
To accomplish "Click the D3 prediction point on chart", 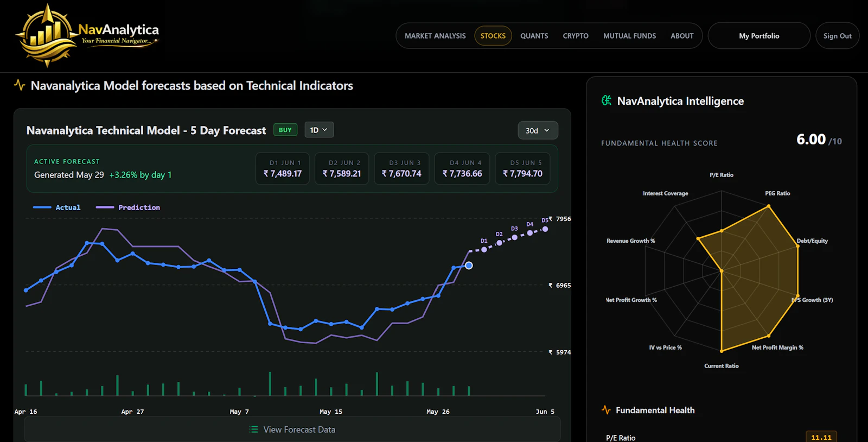I will click(515, 237).
